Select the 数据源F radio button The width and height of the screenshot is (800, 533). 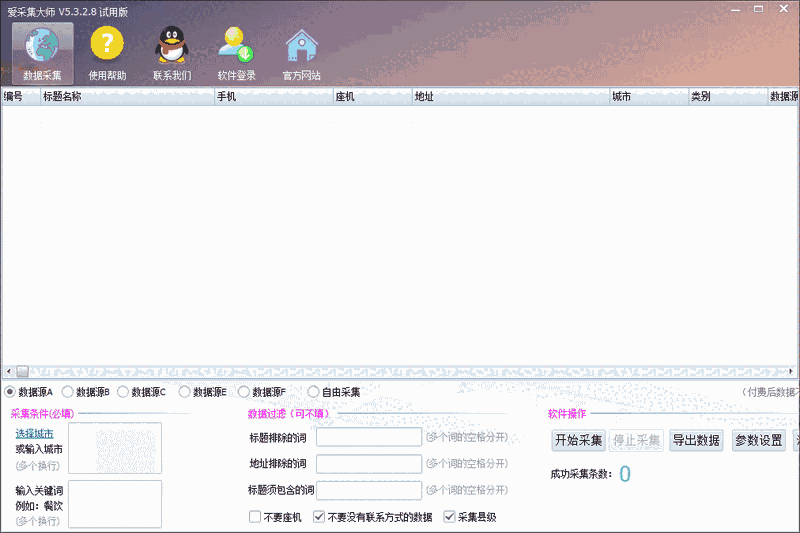(243, 392)
